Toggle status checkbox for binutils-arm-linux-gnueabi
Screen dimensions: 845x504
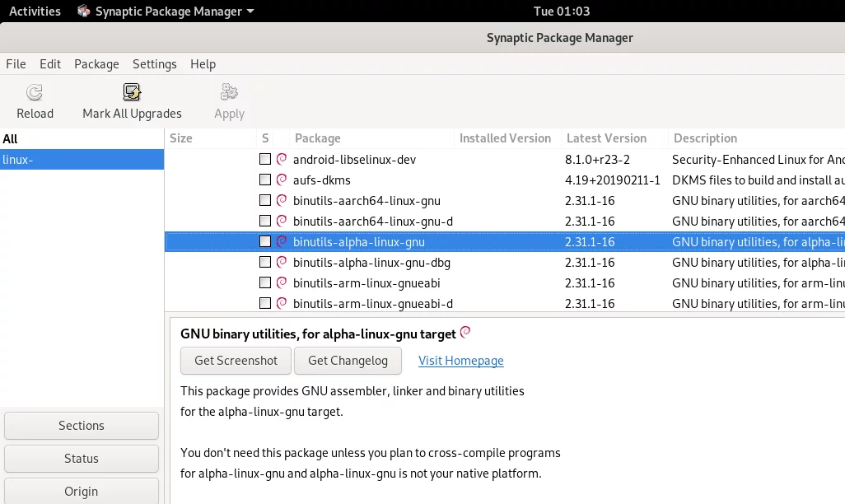264,282
